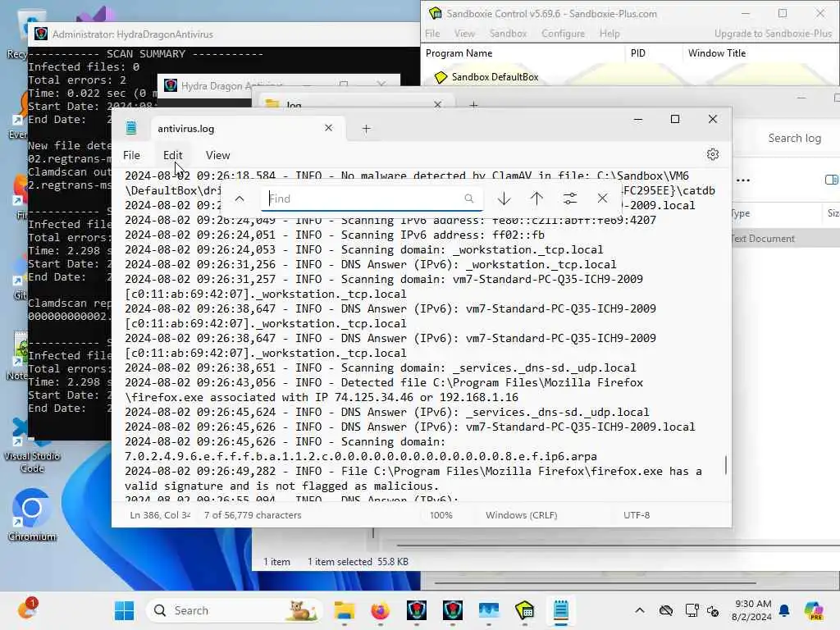Select Sandbox DefaultBox tree entry

click(495, 77)
